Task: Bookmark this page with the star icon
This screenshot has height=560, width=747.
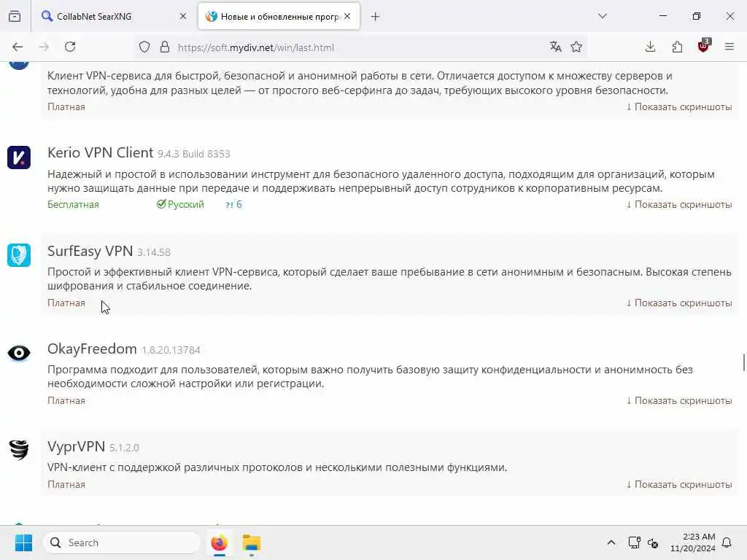Action: click(576, 47)
